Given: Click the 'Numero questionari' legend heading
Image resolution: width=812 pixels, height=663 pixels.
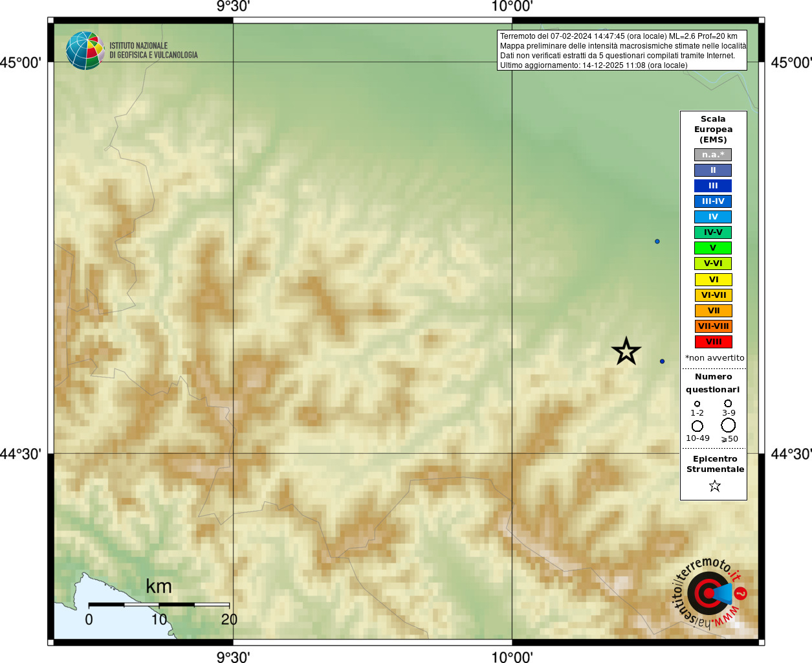Looking at the screenshot, I should point(713,383).
